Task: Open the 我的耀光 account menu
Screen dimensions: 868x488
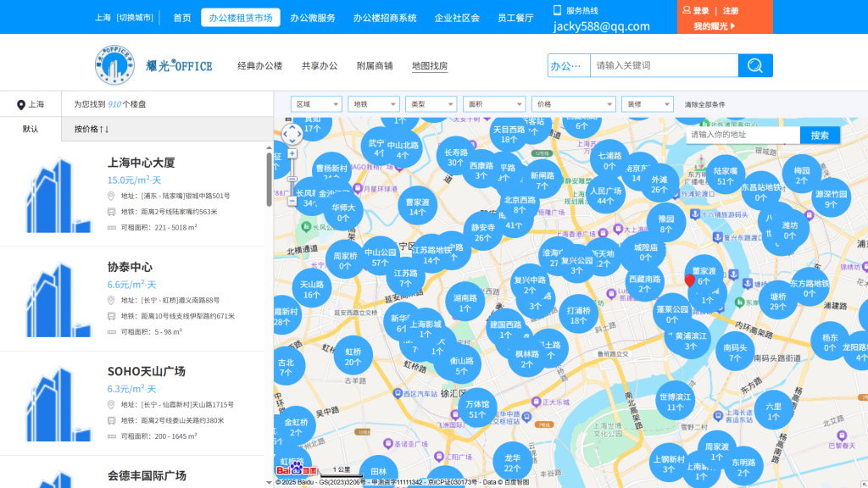Action: click(x=714, y=26)
